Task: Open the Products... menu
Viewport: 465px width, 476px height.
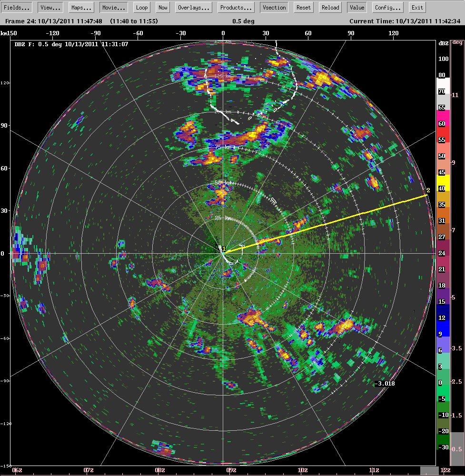Action: (x=236, y=8)
